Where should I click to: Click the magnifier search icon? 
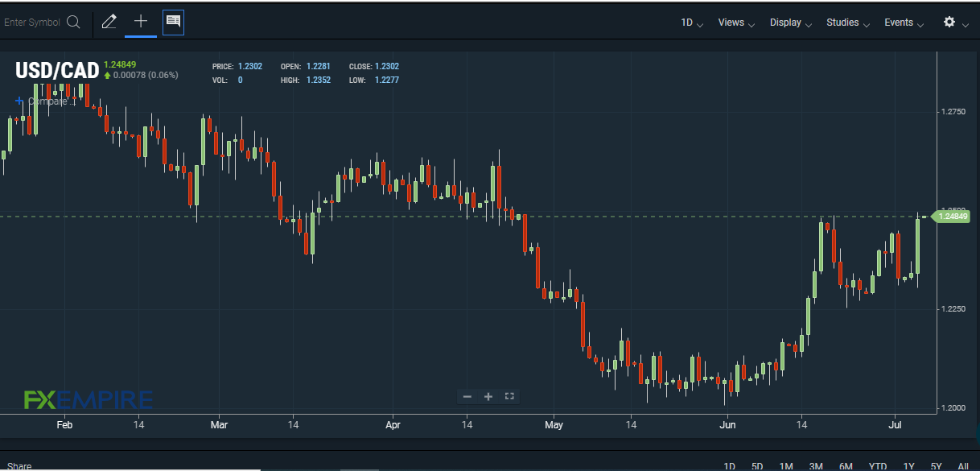(73, 23)
